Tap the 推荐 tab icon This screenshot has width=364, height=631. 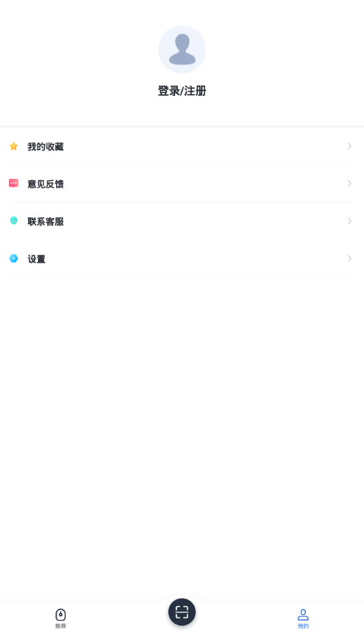click(61, 615)
